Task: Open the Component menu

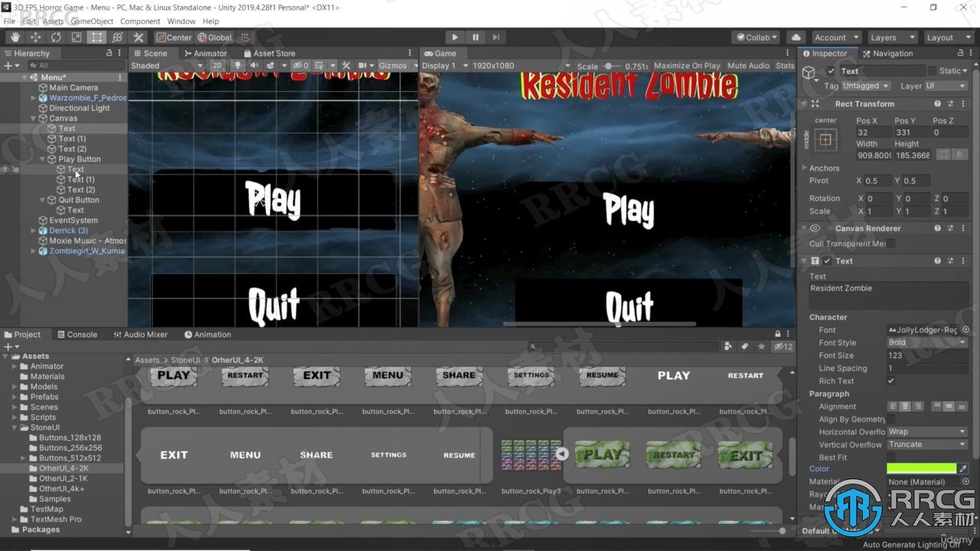Action: (x=140, y=21)
